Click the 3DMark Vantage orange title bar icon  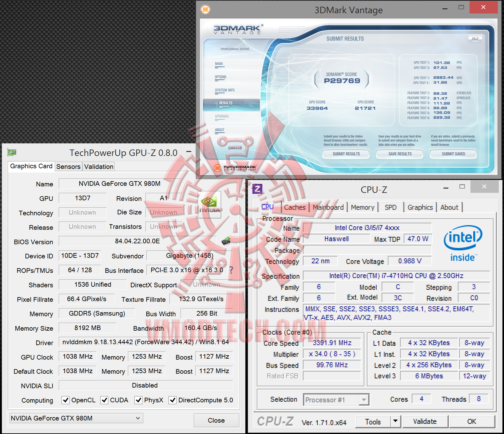tap(205, 10)
